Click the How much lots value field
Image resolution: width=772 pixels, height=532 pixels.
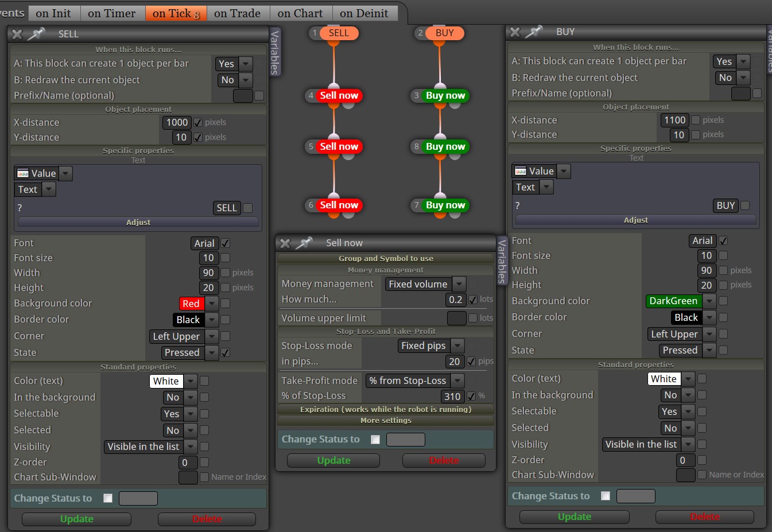(456, 299)
